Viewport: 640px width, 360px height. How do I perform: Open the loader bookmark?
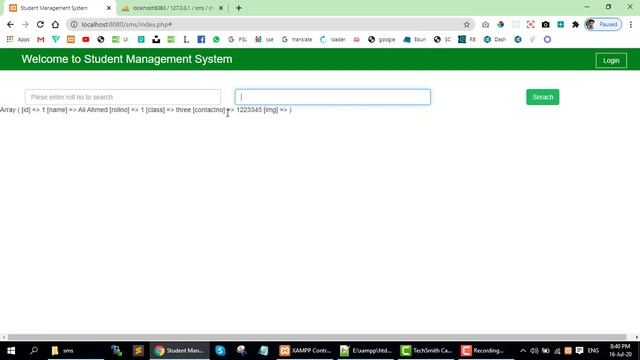click(x=333, y=40)
